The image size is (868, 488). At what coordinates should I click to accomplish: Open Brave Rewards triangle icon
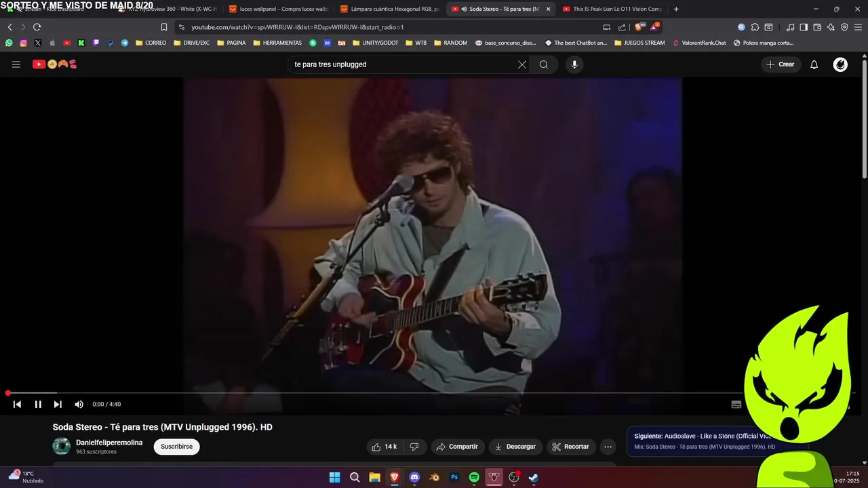[654, 27]
